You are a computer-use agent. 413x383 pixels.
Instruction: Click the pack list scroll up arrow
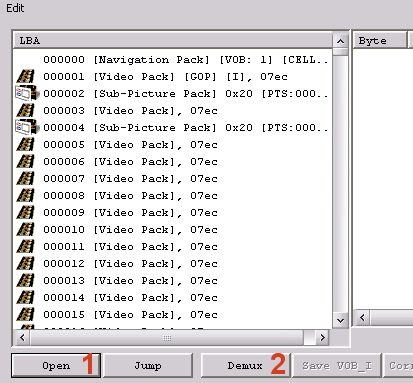pyautogui.click(x=340, y=41)
